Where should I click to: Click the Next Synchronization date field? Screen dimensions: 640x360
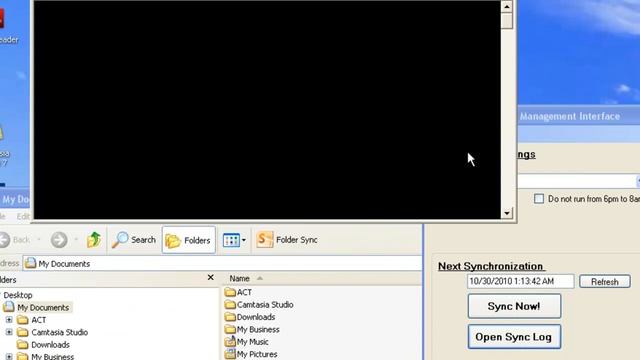(x=520, y=281)
